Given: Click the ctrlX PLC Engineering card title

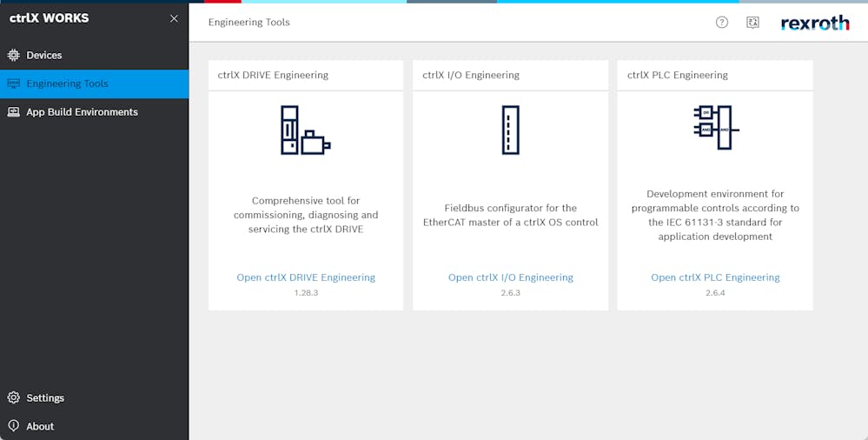Looking at the screenshot, I should [678, 76].
